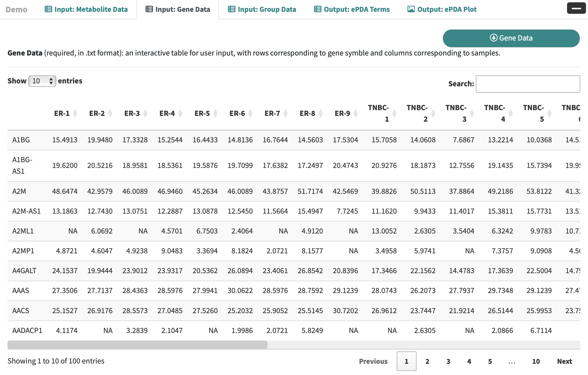The width and height of the screenshot is (588, 375).
Task: Download the Gene Data file
Action: [511, 38]
